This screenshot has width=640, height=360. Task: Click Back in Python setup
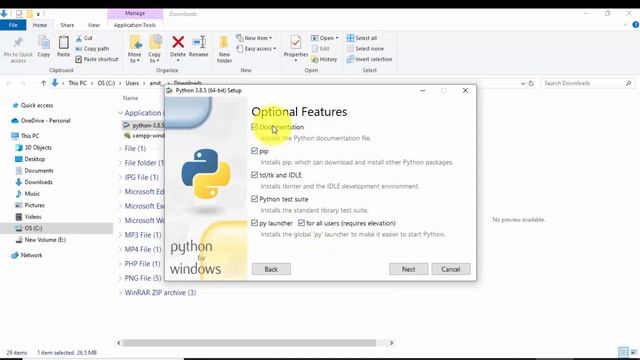[x=271, y=269]
